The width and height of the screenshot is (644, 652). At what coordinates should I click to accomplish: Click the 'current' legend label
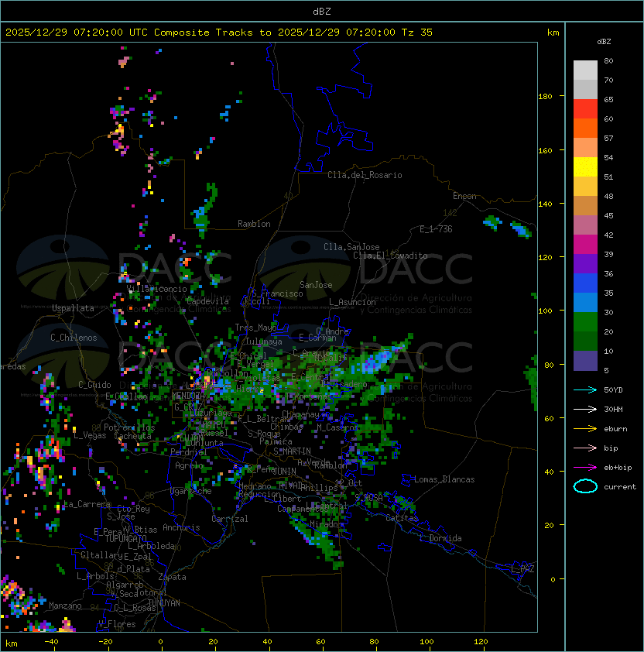620,487
